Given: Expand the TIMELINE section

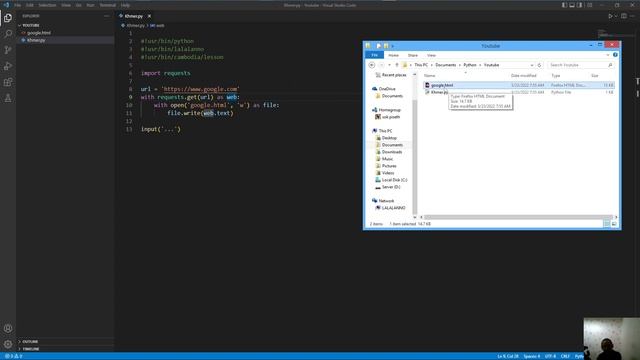Looking at the screenshot, I should pos(31,349).
